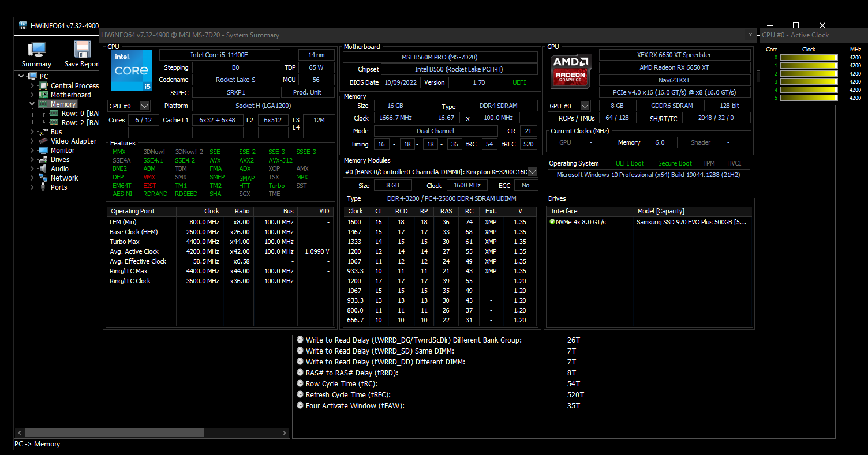Click the AMD Radeon Graphics logo
Viewport: 868px width, 455px height.
pos(570,71)
